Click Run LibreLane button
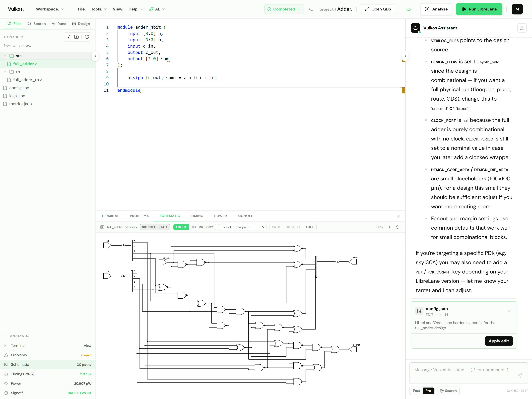Viewport: 532px width, 399px height. 479,9
